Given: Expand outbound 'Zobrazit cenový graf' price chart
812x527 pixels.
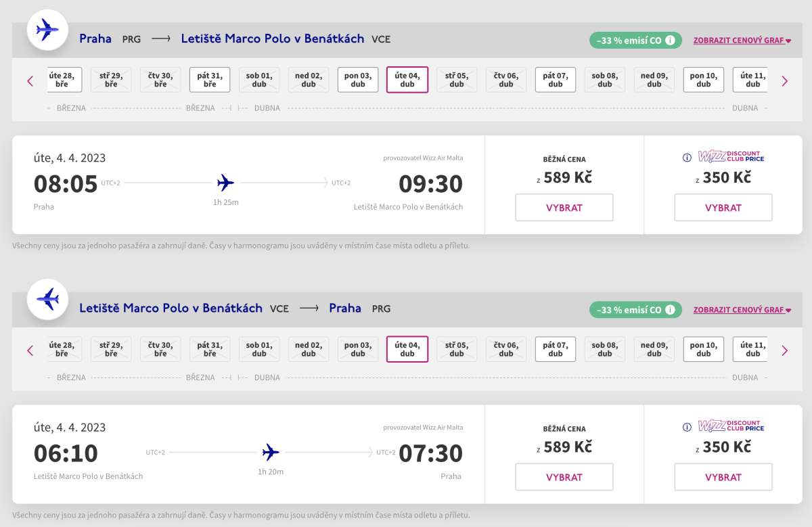Looking at the screenshot, I should tap(742, 41).
